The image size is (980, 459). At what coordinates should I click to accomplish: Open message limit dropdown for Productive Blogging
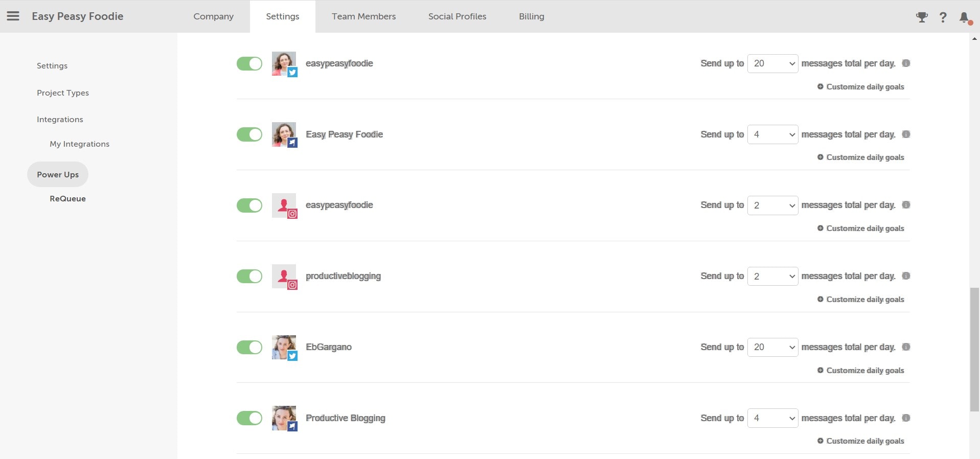(x=772, y=418)
